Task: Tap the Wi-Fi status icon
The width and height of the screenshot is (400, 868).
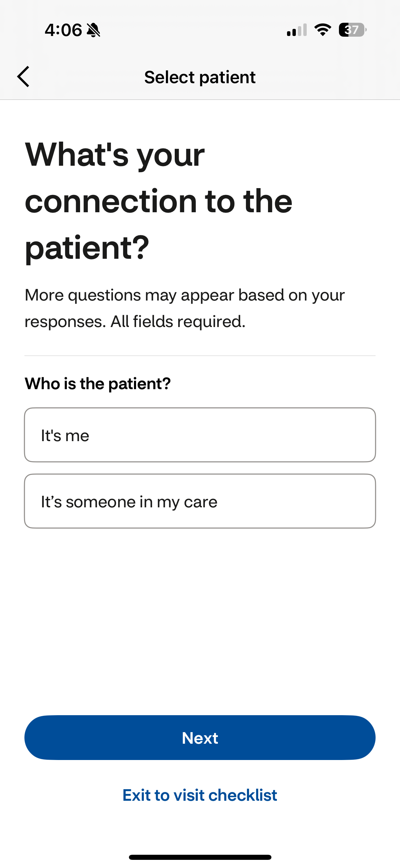Action: [x=323, y=30]
